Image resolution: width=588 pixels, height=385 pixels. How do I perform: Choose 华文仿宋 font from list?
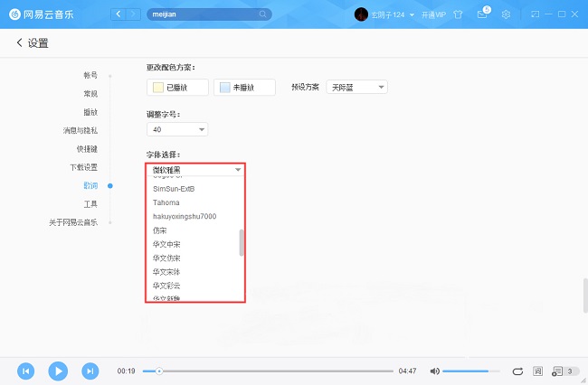166,258
